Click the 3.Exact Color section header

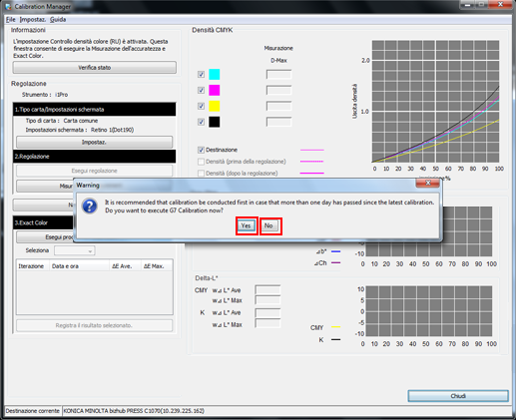43,222
